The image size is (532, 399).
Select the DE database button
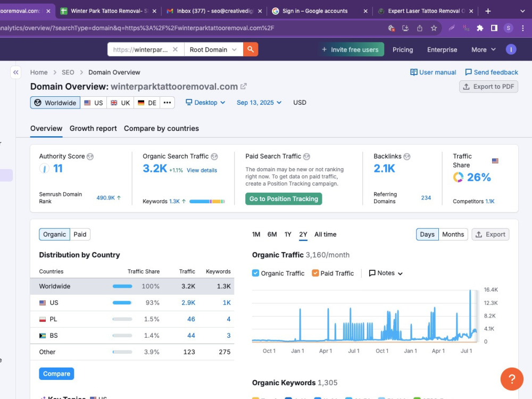147,103
